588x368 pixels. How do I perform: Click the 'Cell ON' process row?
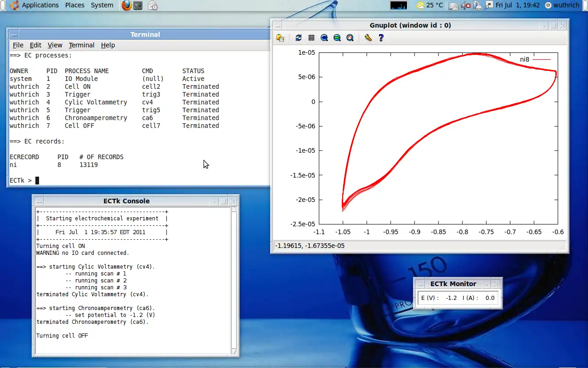tap(114, 86)
